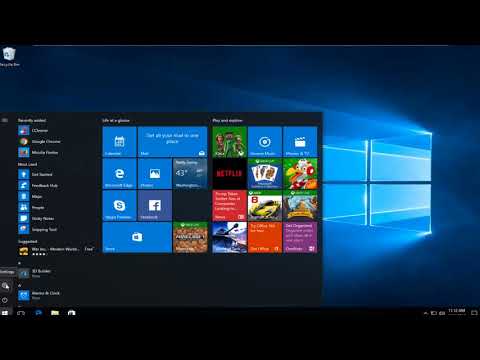480x360 pixels.
Task: Open the Asphalt 8 racing car tile
Action: pyautogui.click(x=265, y=205)
